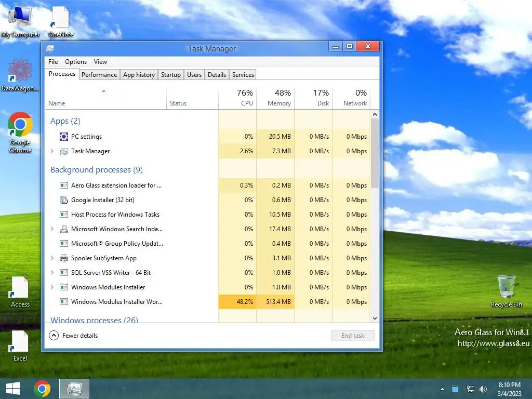532x399 pixels.
Task: Open the File menu
Action: pos(53,62)
